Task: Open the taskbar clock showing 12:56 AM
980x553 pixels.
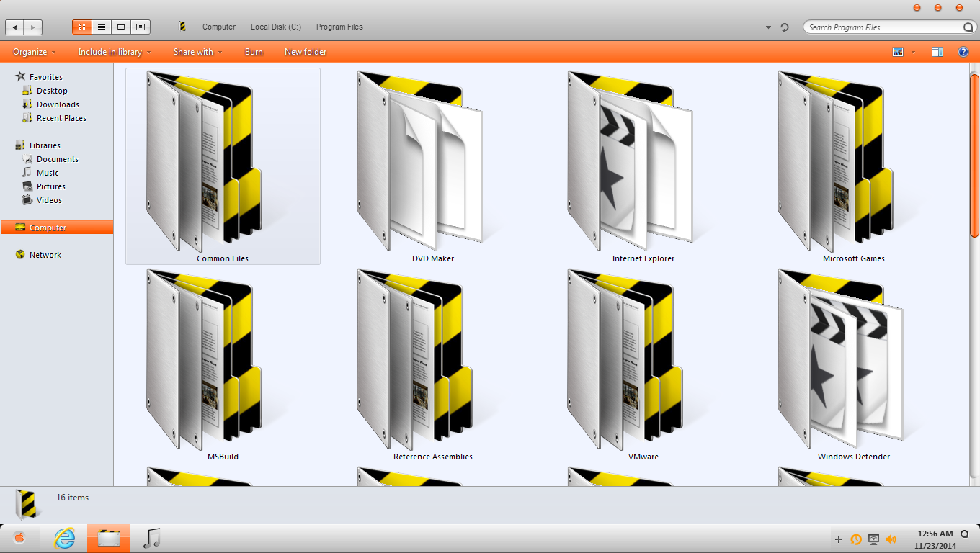Action: (x=935, y=539)
